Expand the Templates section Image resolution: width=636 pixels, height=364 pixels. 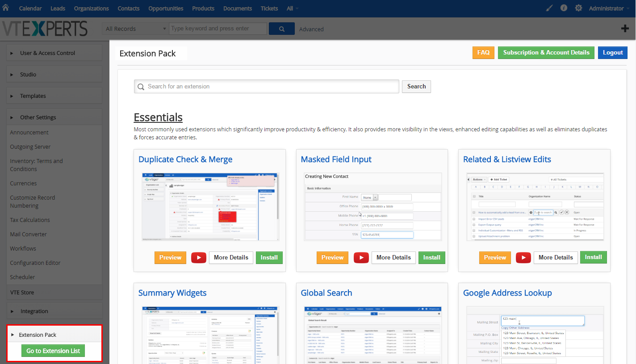[54, 96]
